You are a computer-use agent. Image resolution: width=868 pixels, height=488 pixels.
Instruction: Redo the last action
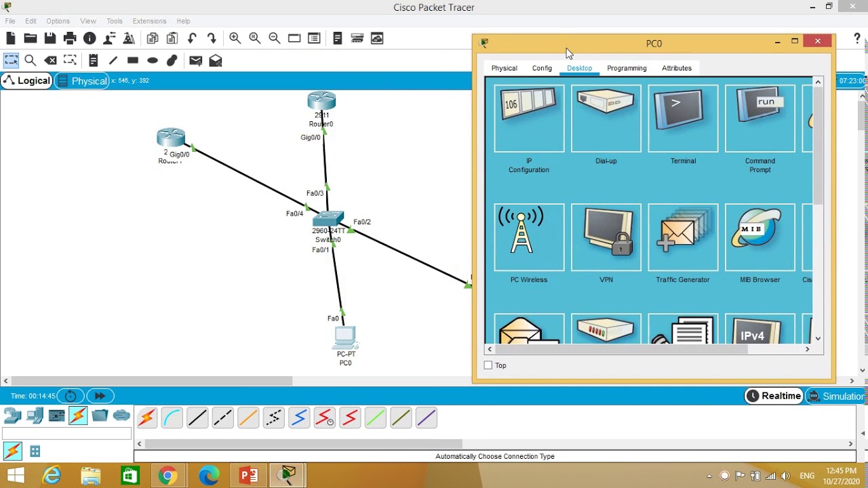(212, 39)
